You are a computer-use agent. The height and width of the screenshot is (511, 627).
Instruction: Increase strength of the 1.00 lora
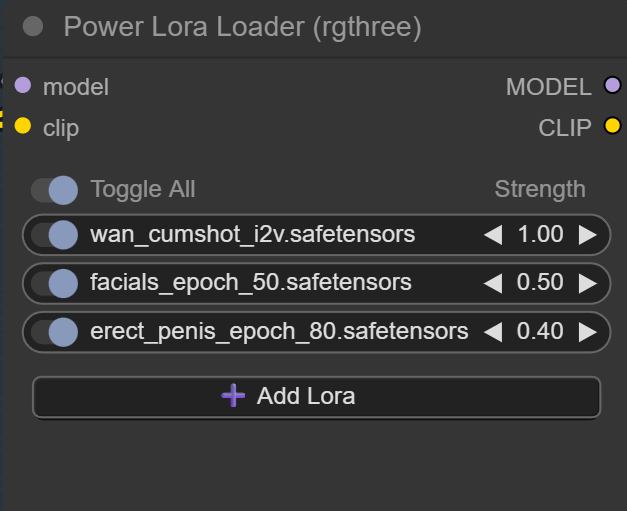pos(587,235)
